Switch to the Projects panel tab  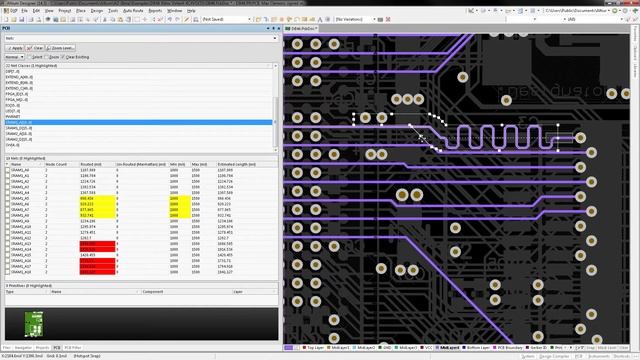42,348
